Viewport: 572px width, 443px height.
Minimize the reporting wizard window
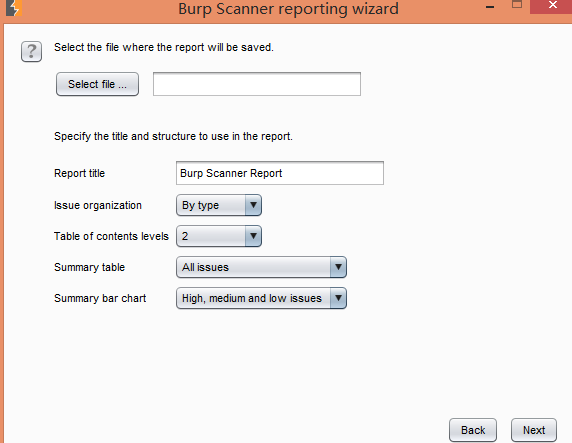tap(490, 7)
